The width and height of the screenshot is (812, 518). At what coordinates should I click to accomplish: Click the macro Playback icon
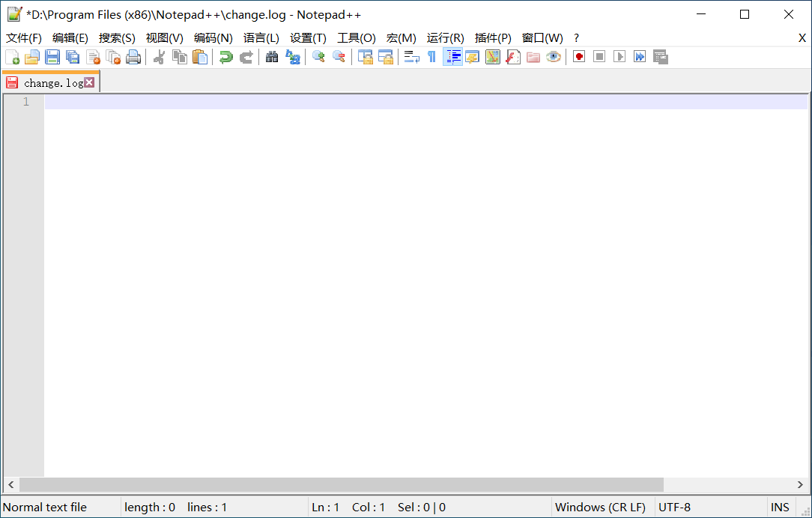click(x=619, y=57)
